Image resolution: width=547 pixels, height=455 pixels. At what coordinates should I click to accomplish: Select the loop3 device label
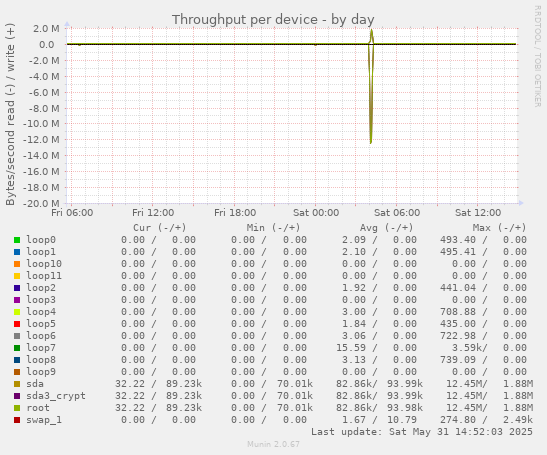click(41, 300)
